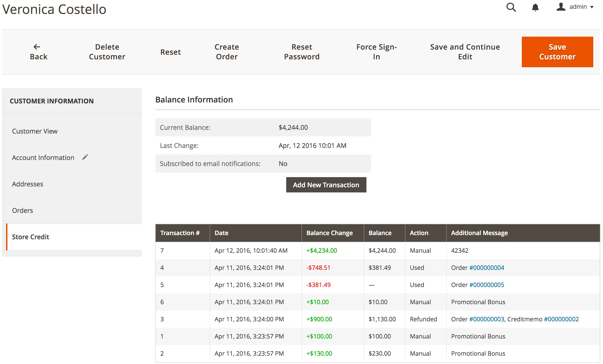Click Add New Transaction button
The image size is (603, 364).
pos(326,185)
